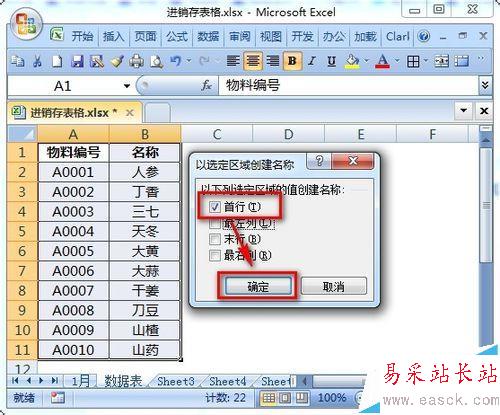500x415 pixels.
Task: Expand the formula bar
Action: [x=485, y=86]
